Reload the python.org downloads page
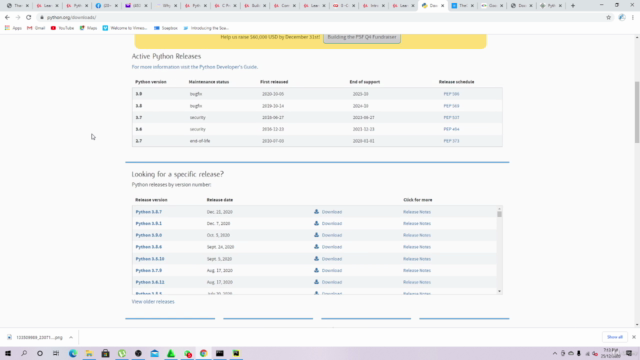 click(x=29, y=18)
